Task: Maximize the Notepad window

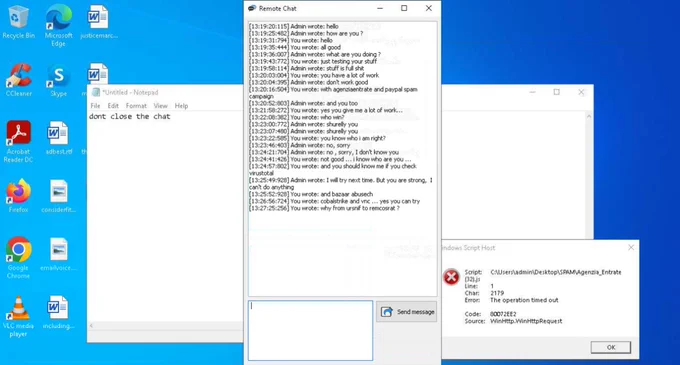Action: tap(556, 92)
